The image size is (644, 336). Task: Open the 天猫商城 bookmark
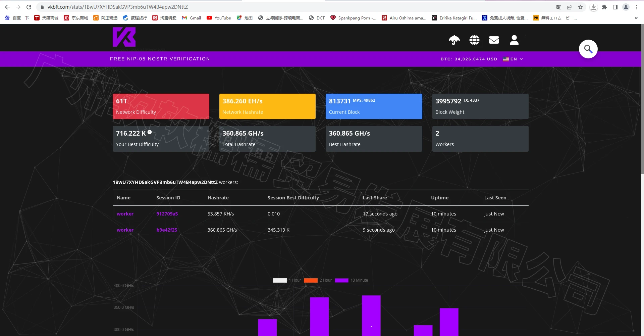(46, 18)
